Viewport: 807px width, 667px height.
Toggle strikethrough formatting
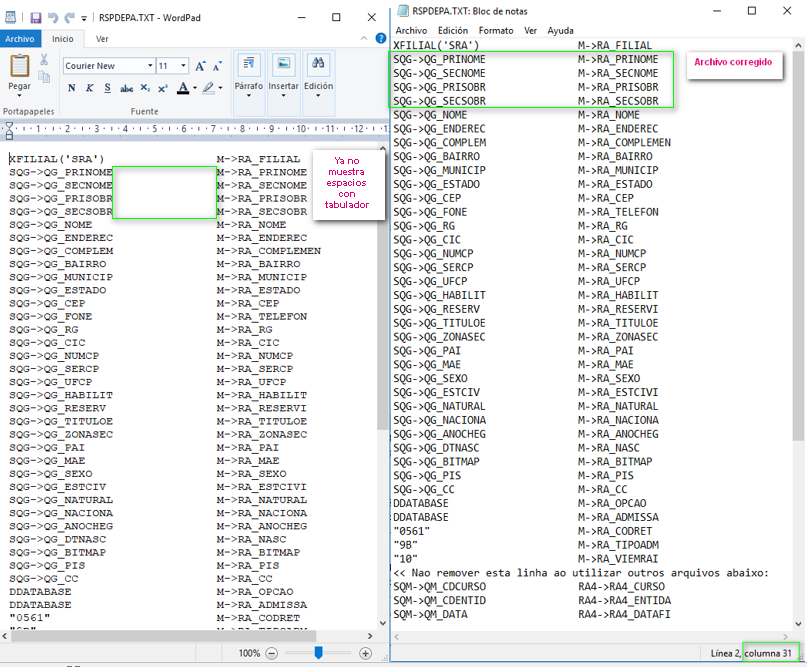click(x=126, y=89)
